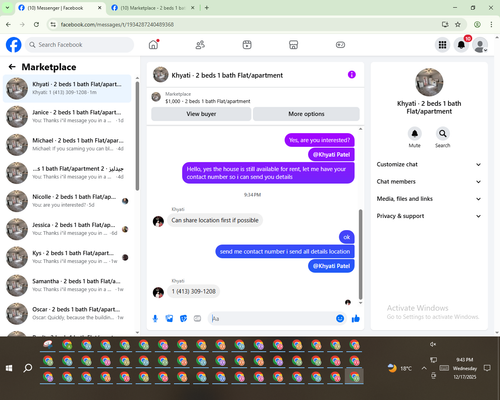This screenshot has height=400, width=500.
Task: Open Michael conversation in the list
Action: (x=67, y=145)
